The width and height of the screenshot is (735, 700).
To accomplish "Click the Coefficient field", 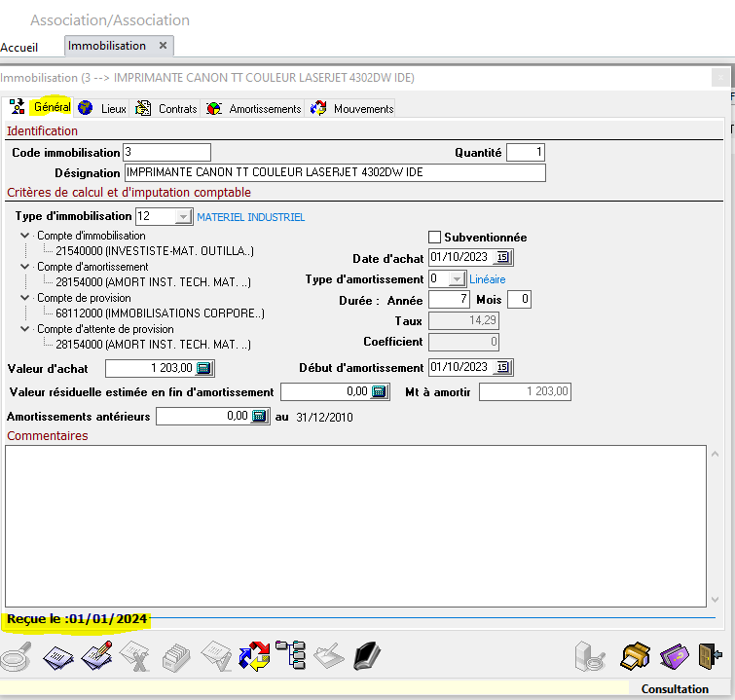I will (x=463, y=342).
